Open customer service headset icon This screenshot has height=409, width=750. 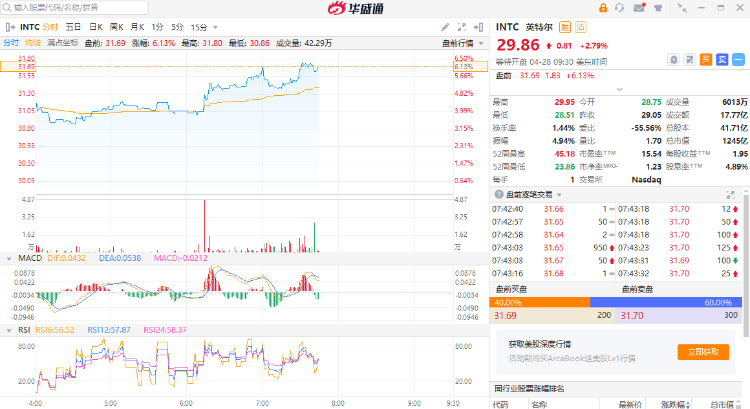click(x=619, y=8)
